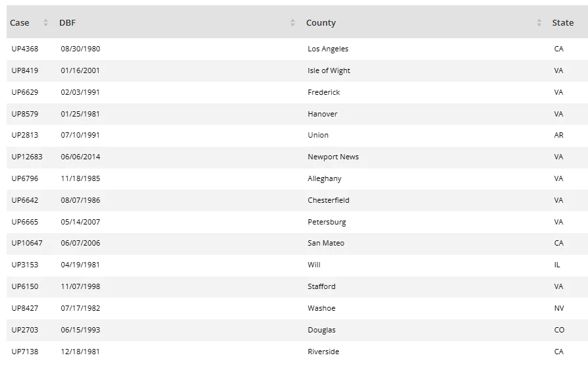588x370 pixels.
Task: Click the DBF column header label
Action: [67, 23]
